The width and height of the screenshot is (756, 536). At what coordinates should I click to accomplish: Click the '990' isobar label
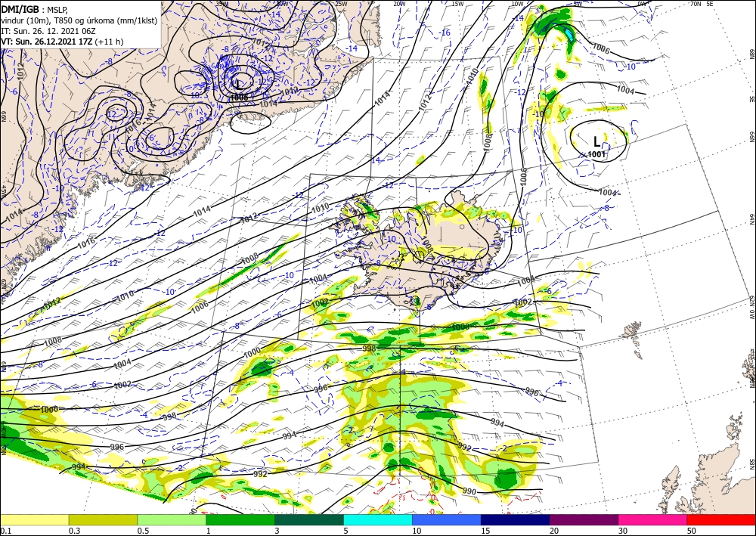(x=469, y=491)
